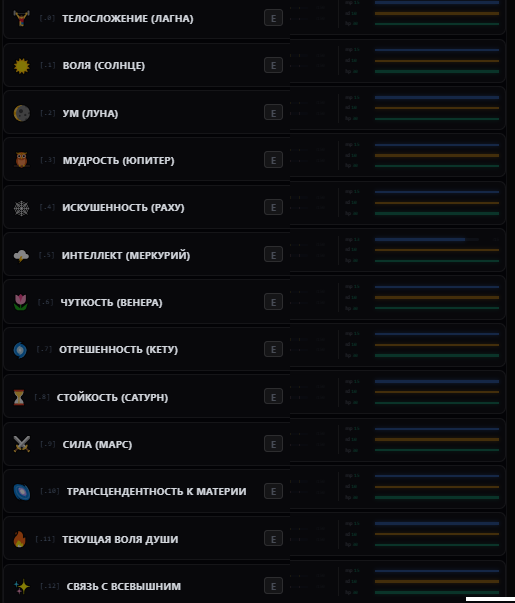515x603 pixels.
Task: Click the sparkles icon for Связь с Всевышним
Action: pyautogui.click(x=22, y=586)
